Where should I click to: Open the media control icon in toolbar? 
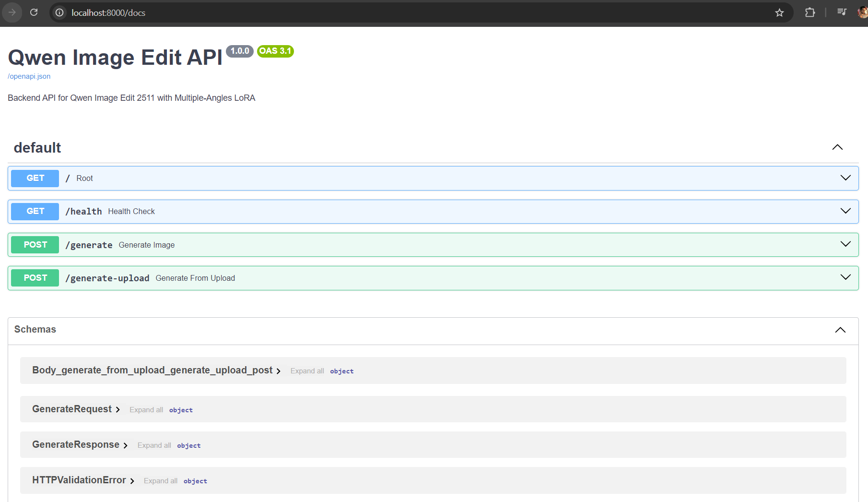tap(842, 12)
